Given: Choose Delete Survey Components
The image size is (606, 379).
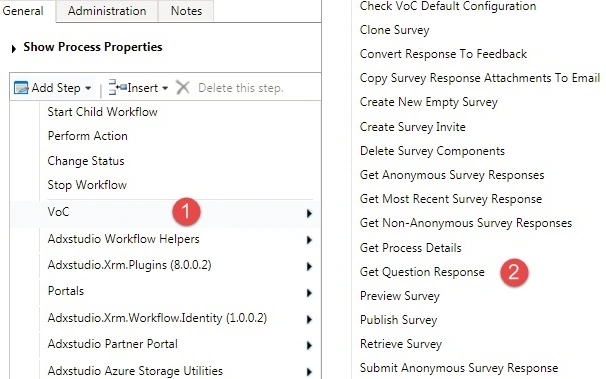Looking at the screenshot, I should (x=432, y=151).
